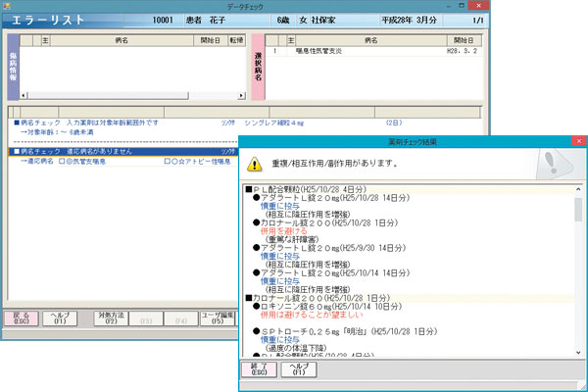Click the message 重複/相互作用/副作用があります。

(335, 164)
